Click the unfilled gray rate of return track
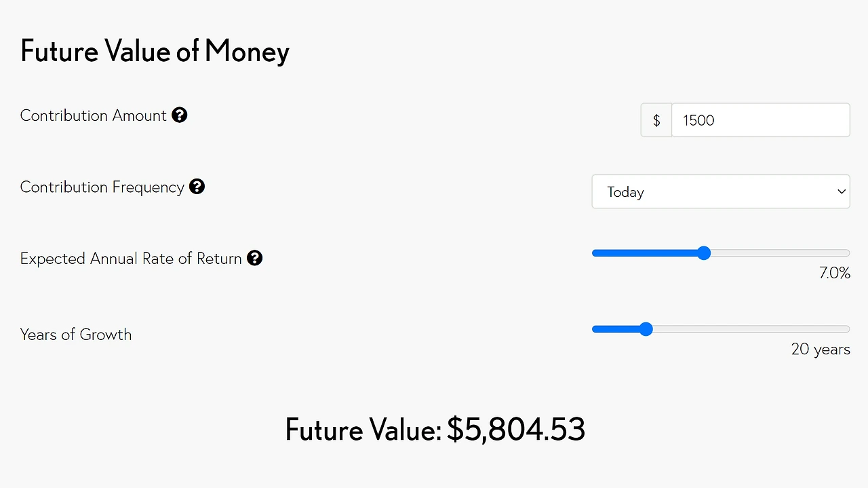 click(x=780, y=253)
